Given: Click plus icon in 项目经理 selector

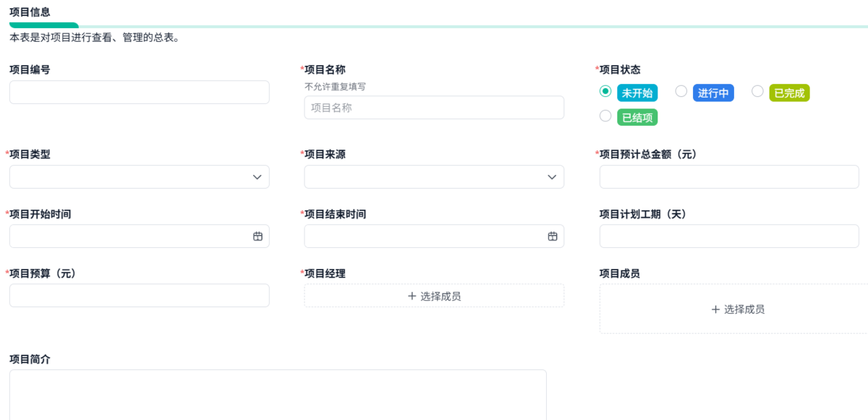Looking at the screenshot, I should tap(412, 296).
